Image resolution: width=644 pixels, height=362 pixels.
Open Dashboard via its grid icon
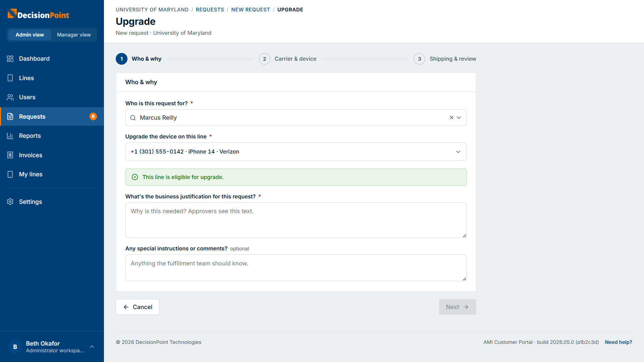10,59
